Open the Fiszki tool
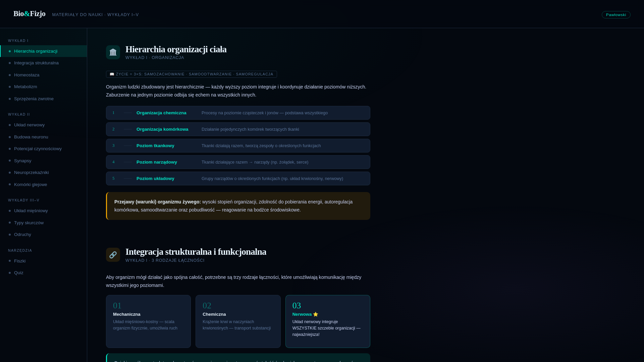The height and width of the screenshot is (362, 644). coord(44,261)
